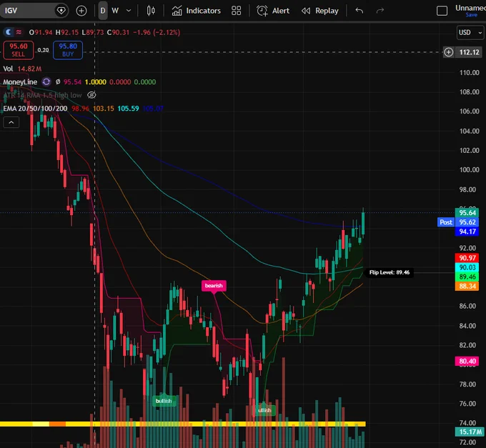Click the plus icon at 112.12 price
This screenshot has height=448, width=486.
448,52
